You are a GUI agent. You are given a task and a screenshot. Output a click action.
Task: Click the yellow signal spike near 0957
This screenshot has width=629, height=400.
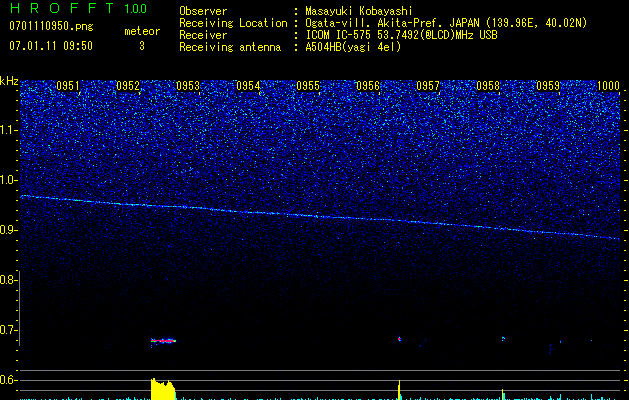[x=400, y=390]
